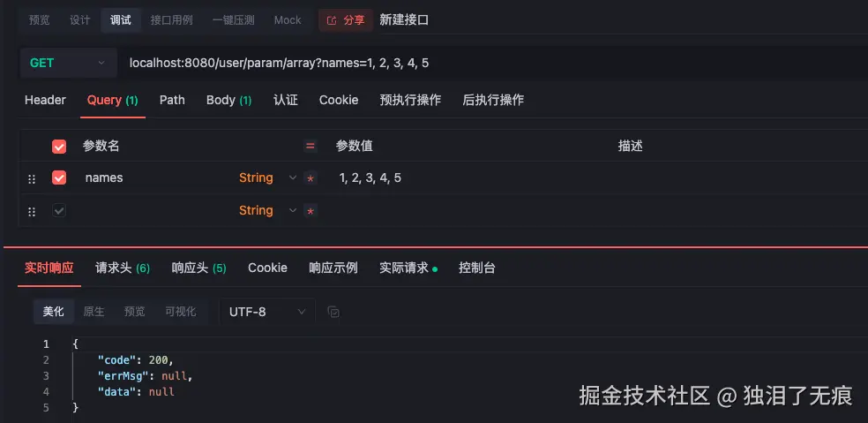Click the required asterisk on the empty row

[310, 211]
